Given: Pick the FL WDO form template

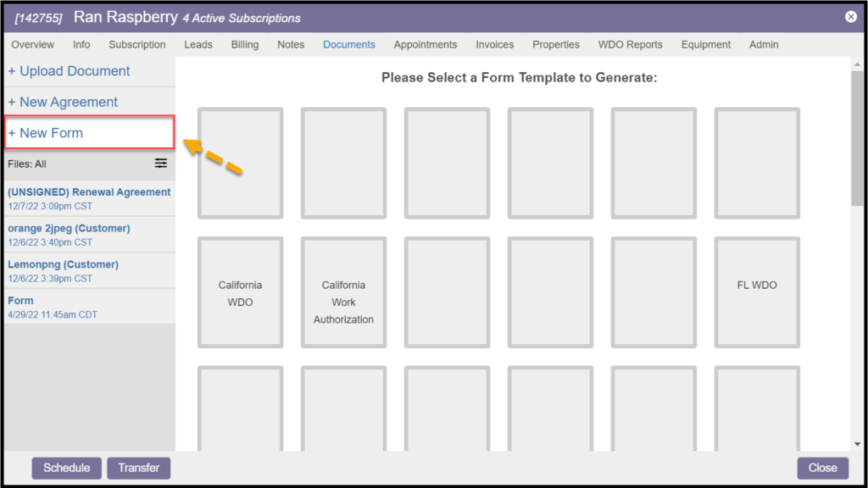Looking at the screenshot, I should coord(757,292).
